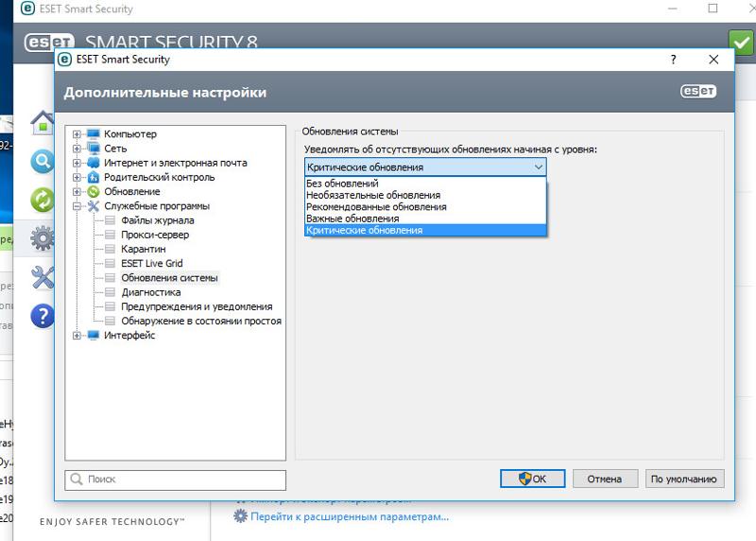The width and height of the screenshot is (756, 541).
Task: Select Прокси-сервер tree item
Action: 155,235
